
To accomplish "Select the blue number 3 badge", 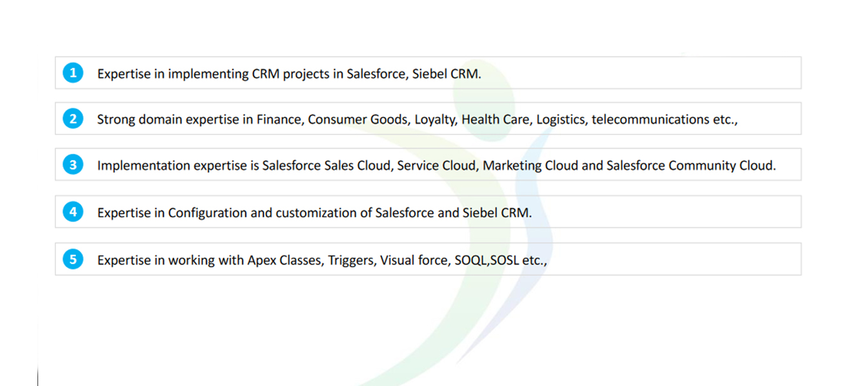I will click(73, 165).
